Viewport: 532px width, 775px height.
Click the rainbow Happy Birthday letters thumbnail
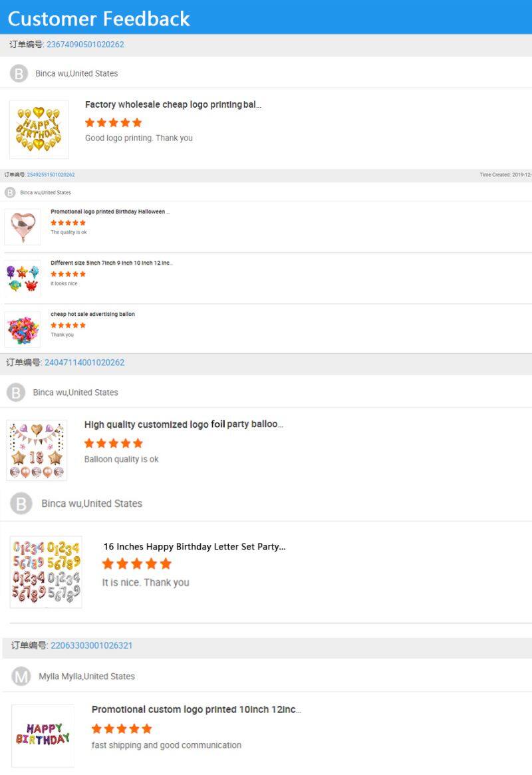[43, 735]
